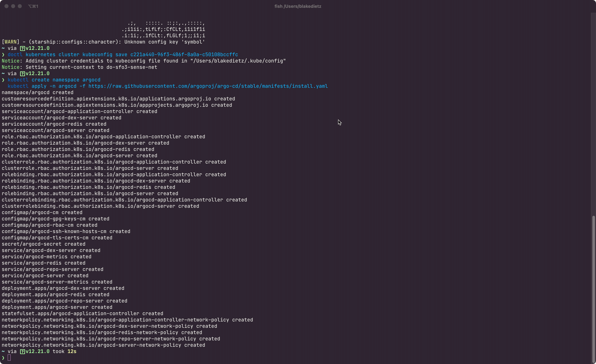Click rolebinding.rbac argocd-server created line

[x=90, y=194]
